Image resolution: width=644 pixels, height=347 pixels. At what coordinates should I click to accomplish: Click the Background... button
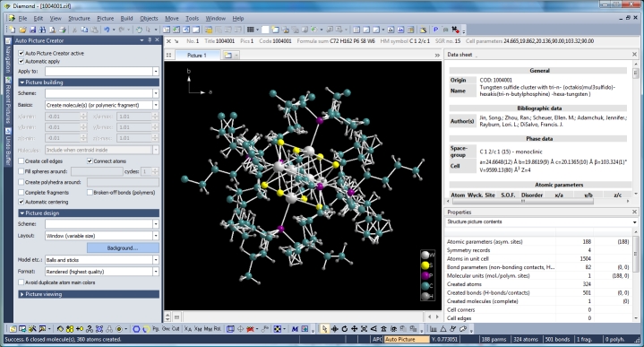pyautogui.click(x=123, y=247)
